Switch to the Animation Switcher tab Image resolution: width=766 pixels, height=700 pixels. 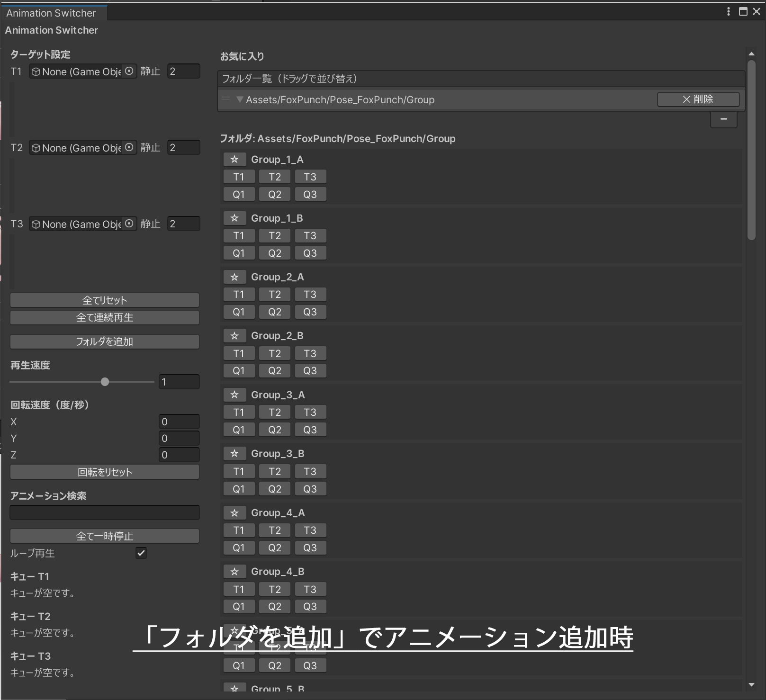point(51,13)
